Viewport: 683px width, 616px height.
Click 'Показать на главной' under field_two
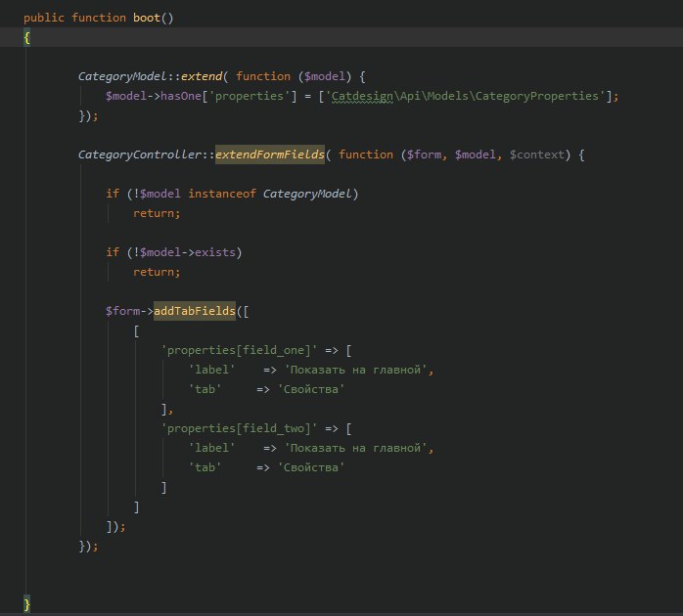tap(355, 449)
